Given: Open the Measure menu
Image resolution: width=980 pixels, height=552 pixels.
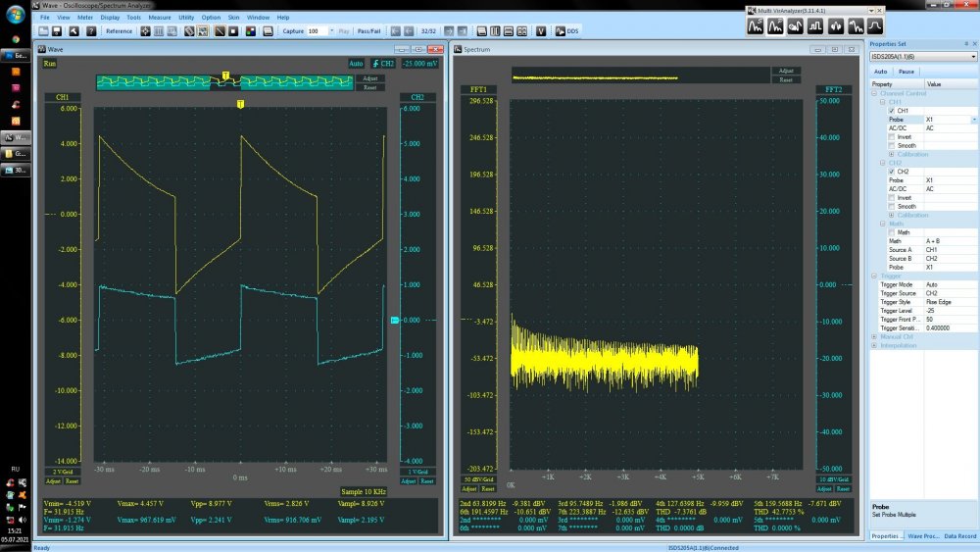Looking at the screenshot, I should tap(160, 18).
